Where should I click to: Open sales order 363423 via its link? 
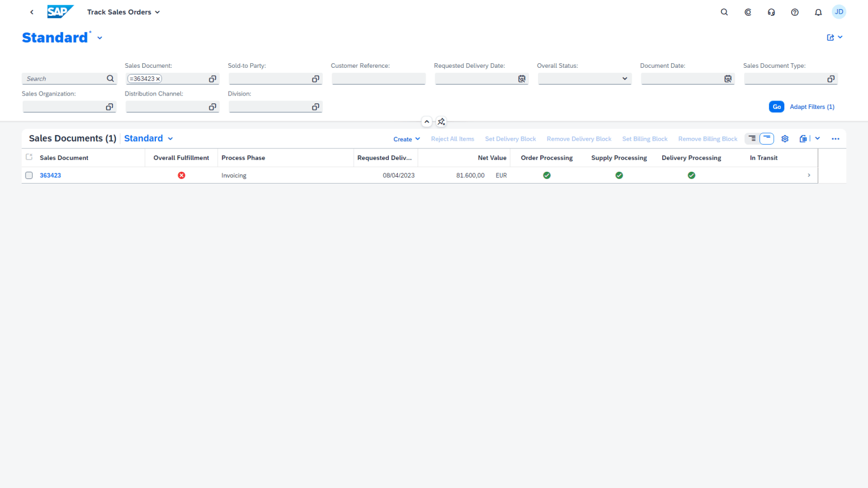[50, 175]
